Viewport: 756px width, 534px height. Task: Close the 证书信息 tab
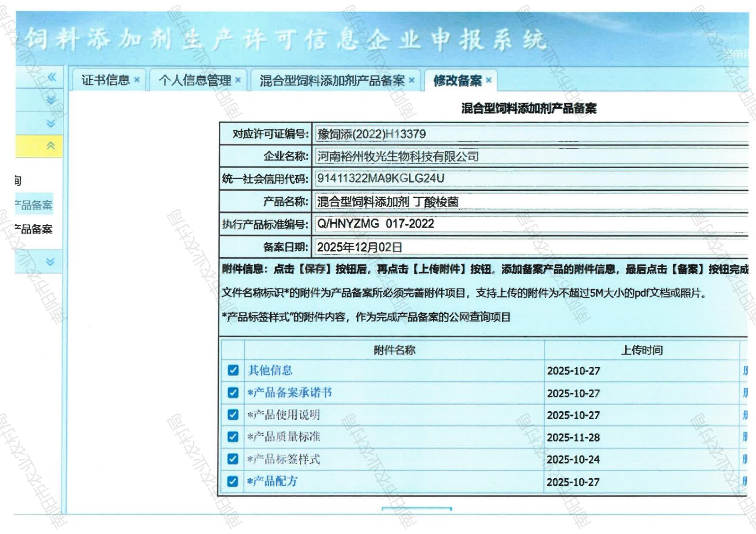coord(137,80)
